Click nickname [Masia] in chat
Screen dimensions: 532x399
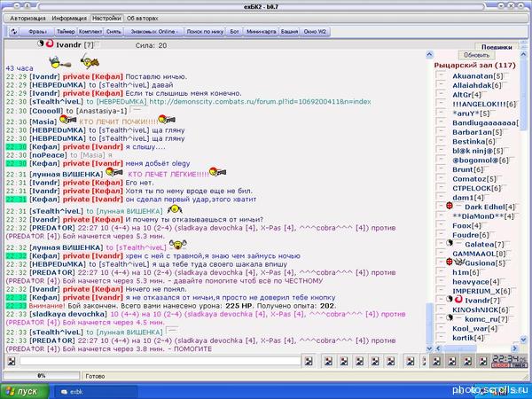(x=43, y=121)
